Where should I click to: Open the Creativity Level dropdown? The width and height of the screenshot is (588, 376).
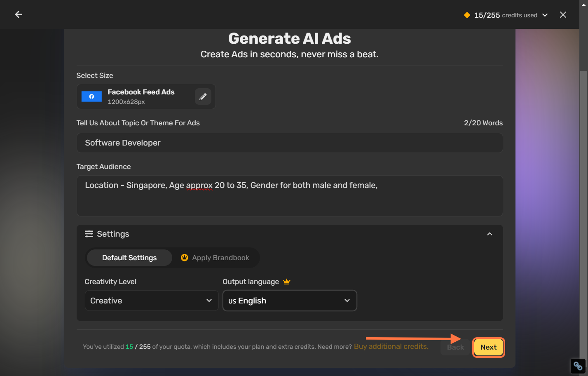[x=152, y=301]
